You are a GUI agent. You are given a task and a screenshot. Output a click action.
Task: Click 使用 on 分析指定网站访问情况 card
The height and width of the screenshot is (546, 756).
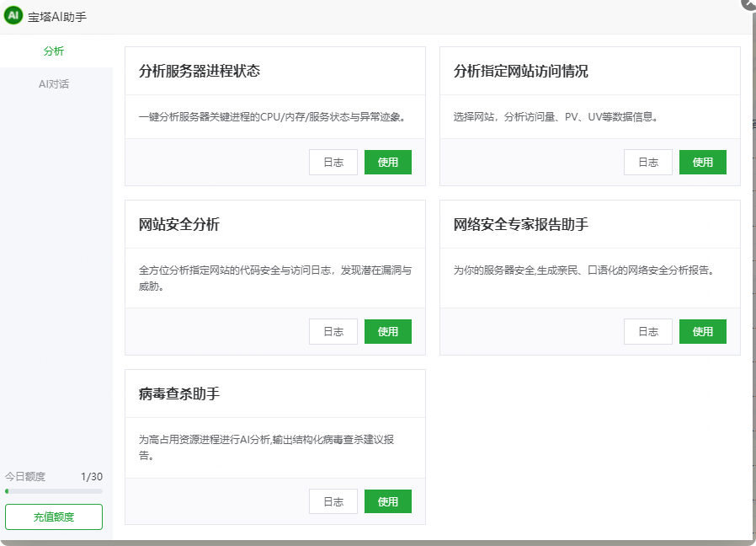(702, 162)
